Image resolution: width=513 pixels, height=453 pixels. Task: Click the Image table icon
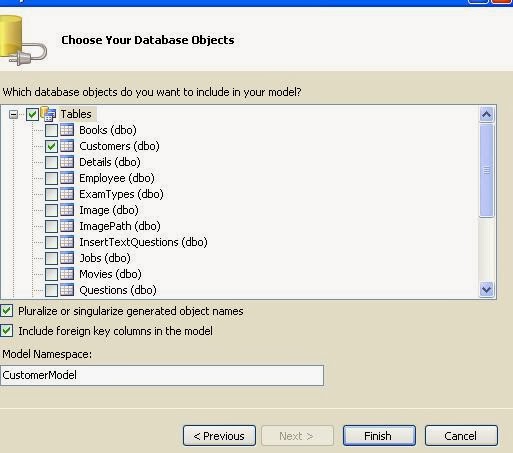67,210
